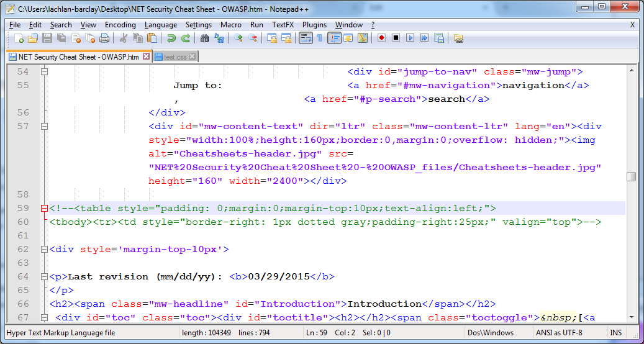Open the Encoding menu
The height and width of the screenshot is (344, 644).
pyautogui.click(x=120, y=25)
